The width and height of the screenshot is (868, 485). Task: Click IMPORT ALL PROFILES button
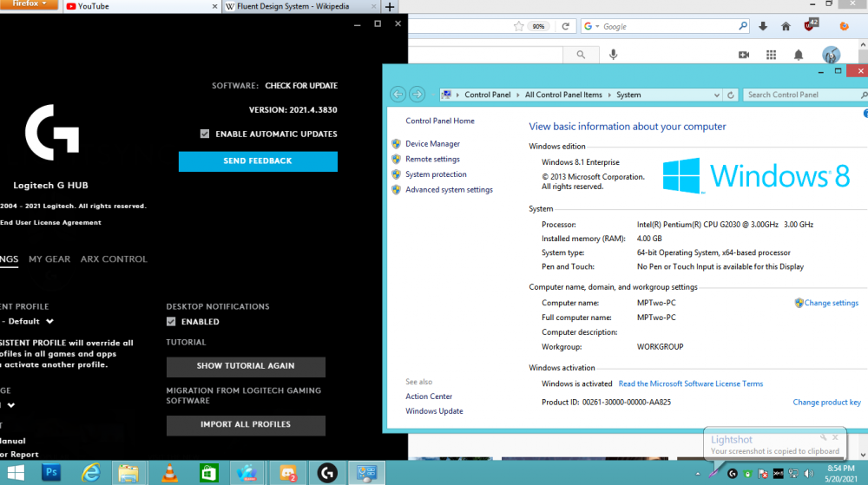pos(246,425)
